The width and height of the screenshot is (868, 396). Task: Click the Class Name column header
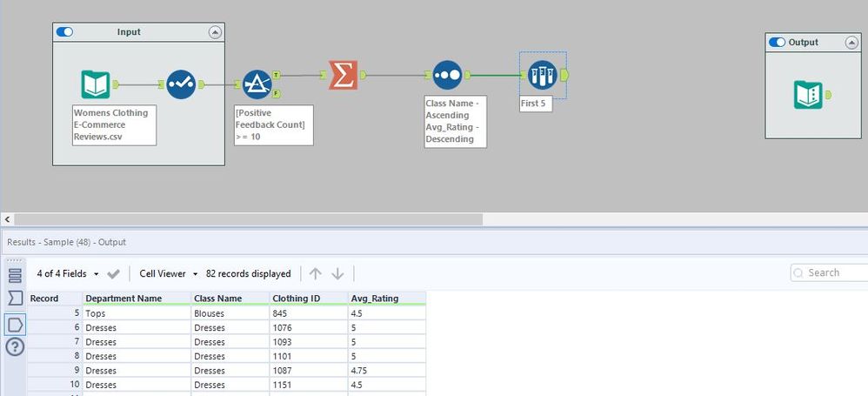230,299
